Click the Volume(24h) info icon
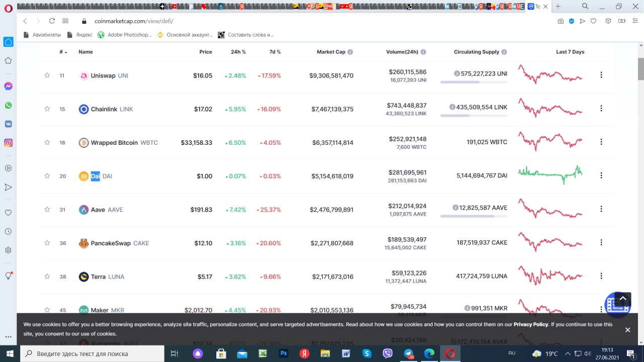Screen dimensions: 644x362 click(x=423, y=52)
